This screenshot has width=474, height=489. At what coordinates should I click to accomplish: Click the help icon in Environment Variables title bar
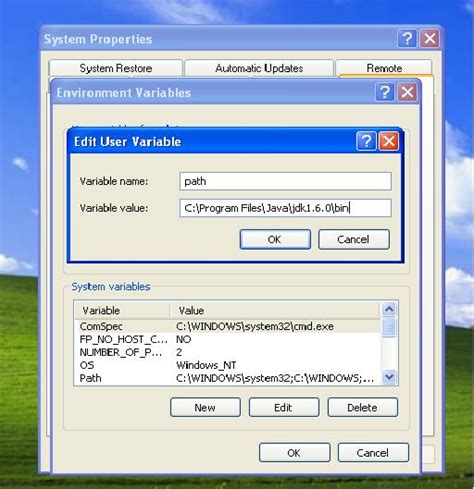[385, 92]
